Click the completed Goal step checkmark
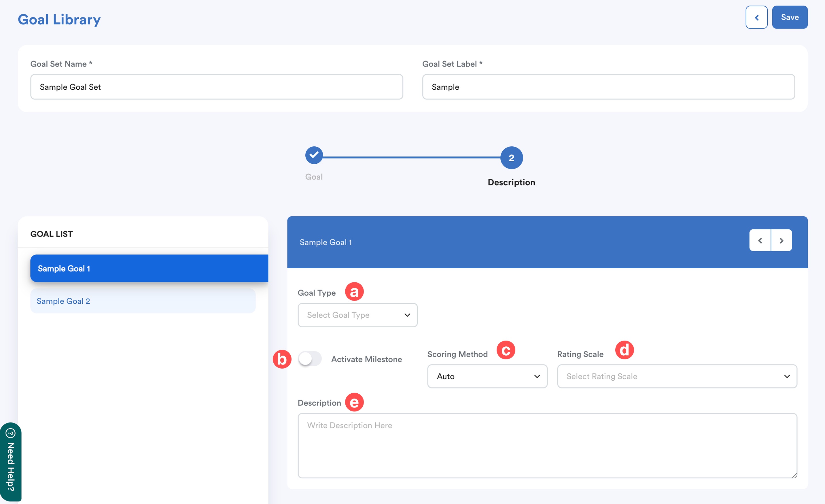 pos(314,155)
